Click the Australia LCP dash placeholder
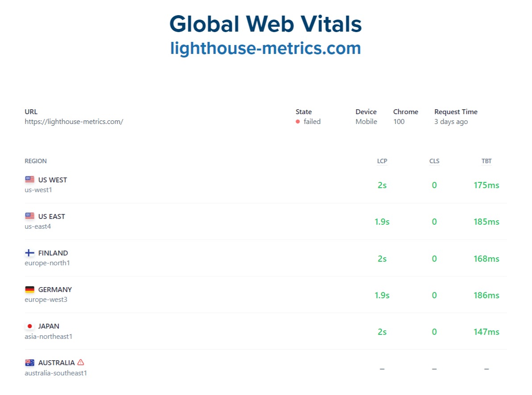 (x=382, y=369)
